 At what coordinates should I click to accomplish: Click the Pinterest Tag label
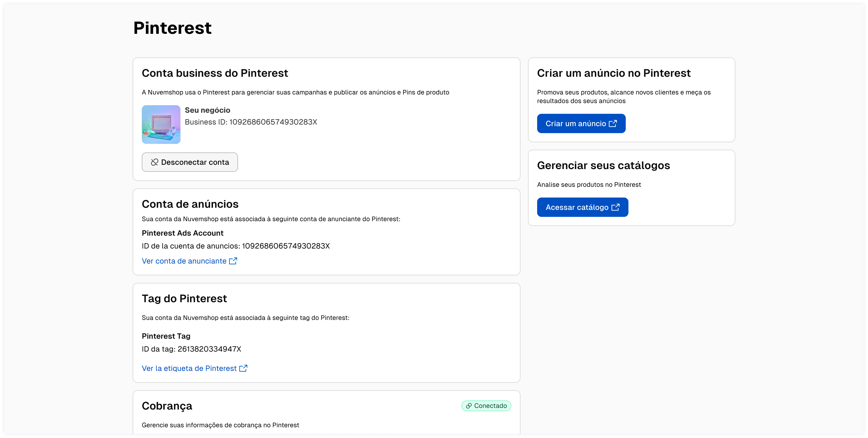coord(166,336)
